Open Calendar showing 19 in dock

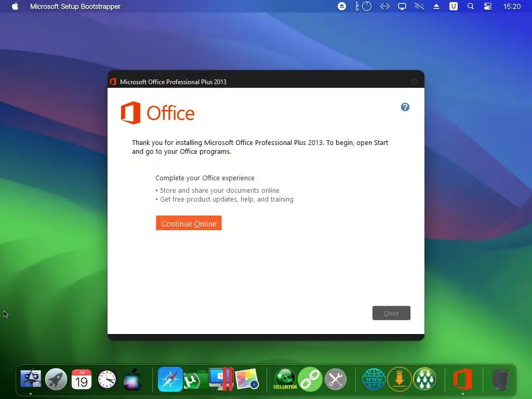[82, 379]
